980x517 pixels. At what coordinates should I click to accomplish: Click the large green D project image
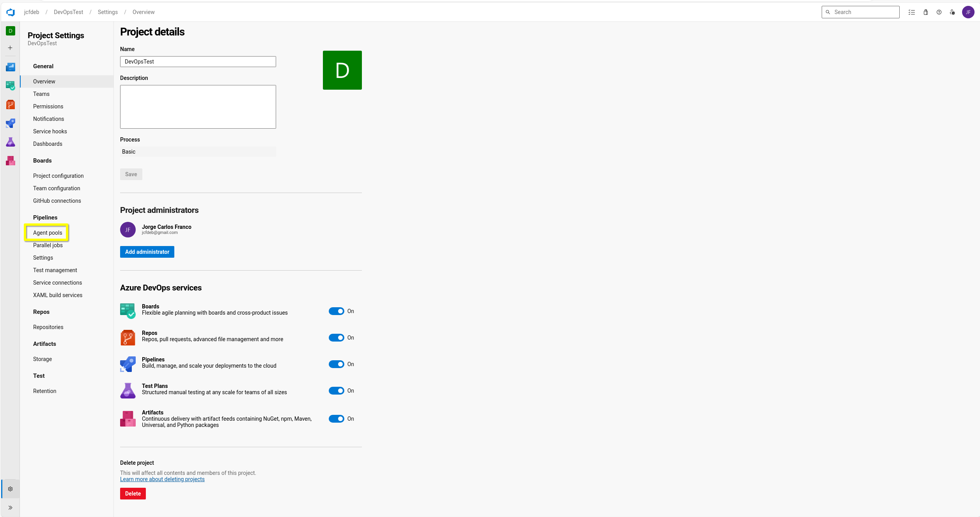point(342,70)
